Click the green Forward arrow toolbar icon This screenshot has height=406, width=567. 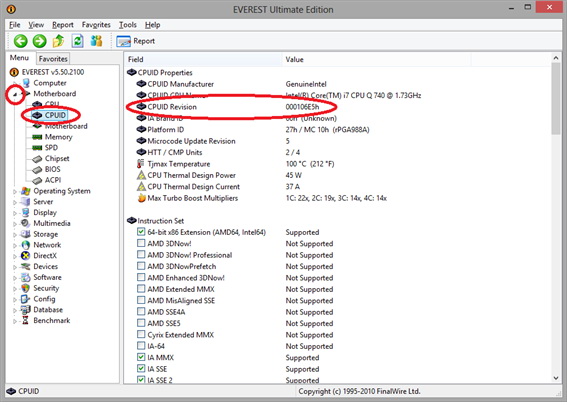point(39,41)
